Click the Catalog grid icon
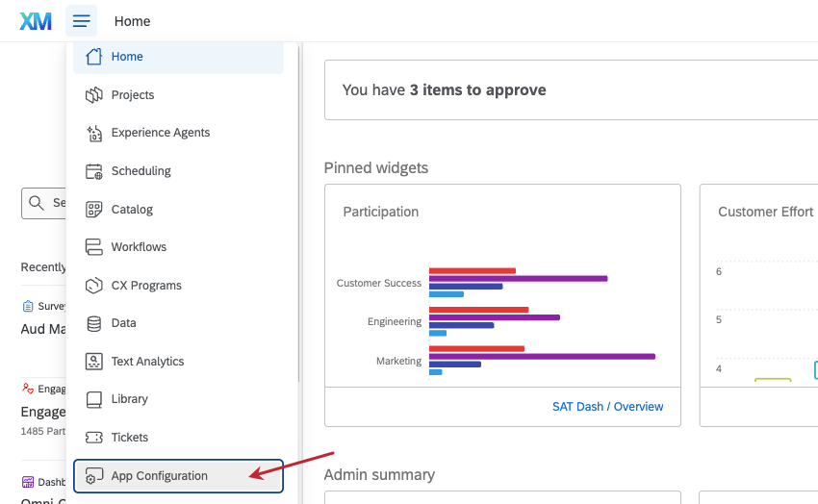This screenshot has width=818, height=504. [x=94, y=210]
